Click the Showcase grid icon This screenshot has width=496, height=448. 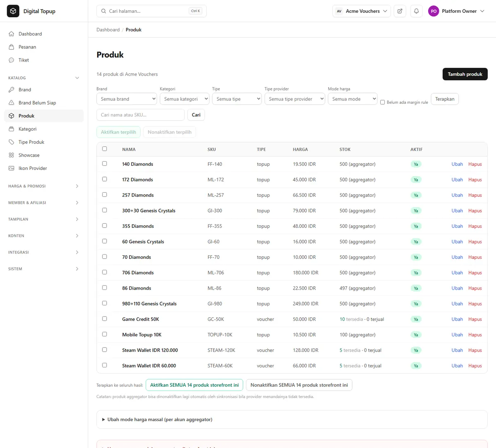point(12,155)
